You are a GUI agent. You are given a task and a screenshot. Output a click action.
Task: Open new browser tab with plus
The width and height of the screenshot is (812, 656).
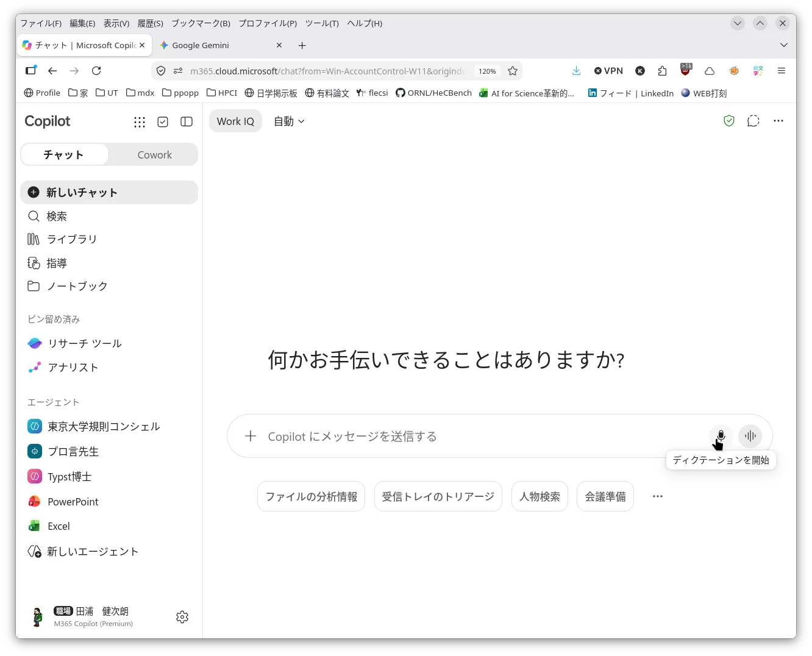302,45
